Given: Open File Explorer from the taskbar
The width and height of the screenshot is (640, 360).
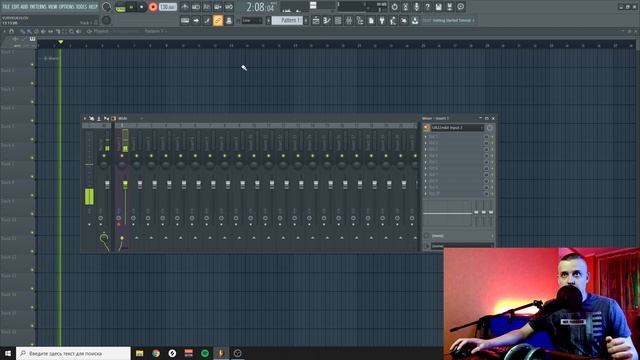Looking at the screenshot, I should coord(140,353).
